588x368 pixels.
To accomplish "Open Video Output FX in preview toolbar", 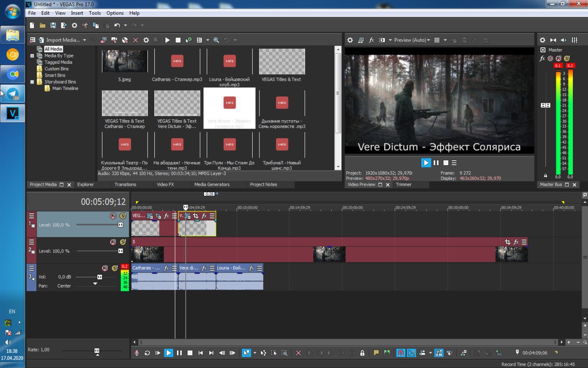I will pyautogui.click(x=372, y=40).
